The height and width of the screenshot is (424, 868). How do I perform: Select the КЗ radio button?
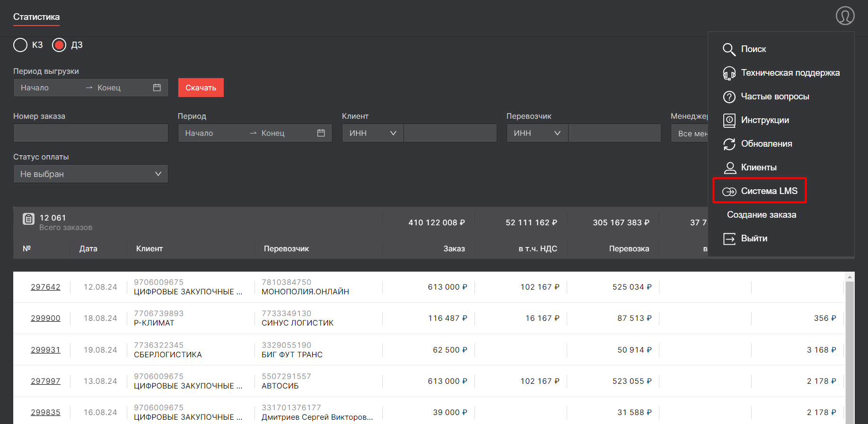click(20, 45)
